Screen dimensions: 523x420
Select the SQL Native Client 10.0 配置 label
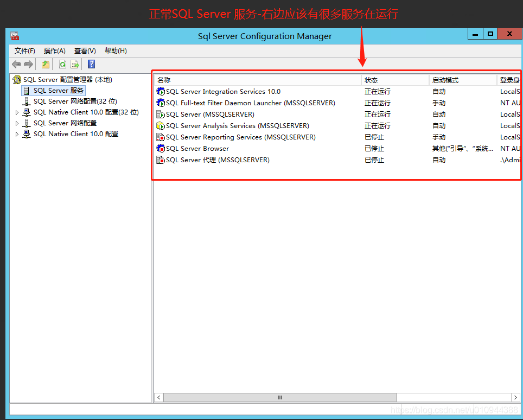coord(76,134)
